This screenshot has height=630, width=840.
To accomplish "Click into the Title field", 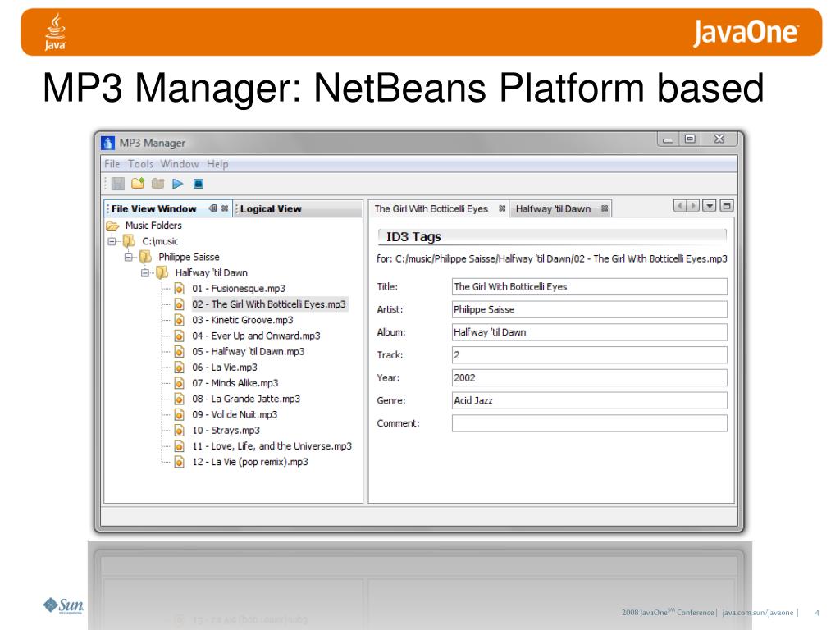I will point(589,286).
